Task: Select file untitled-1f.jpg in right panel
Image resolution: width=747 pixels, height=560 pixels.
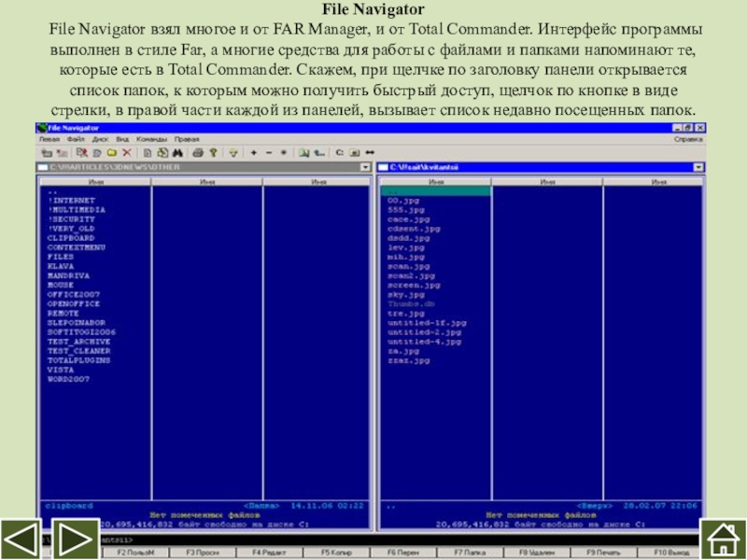Action: point(427,322)
